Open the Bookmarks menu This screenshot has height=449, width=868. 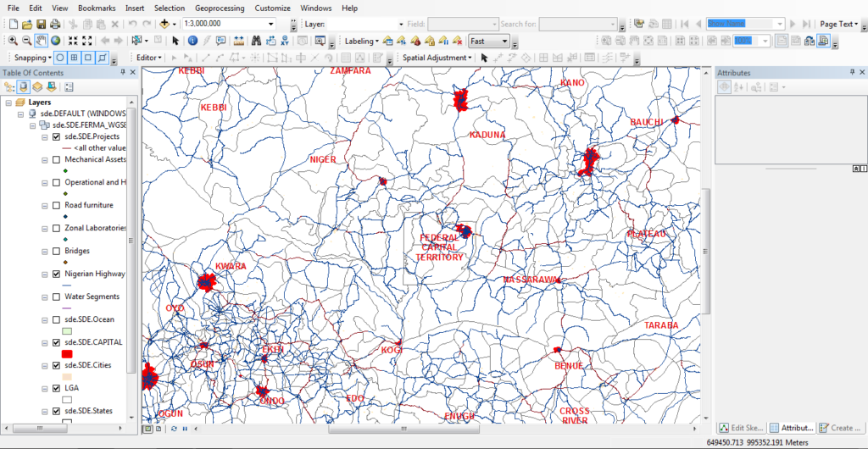(x=97, y=8)
